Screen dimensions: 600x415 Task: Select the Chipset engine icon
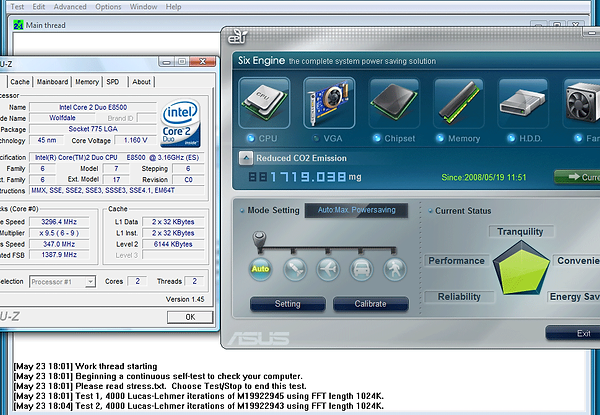[x=394, y=103]
